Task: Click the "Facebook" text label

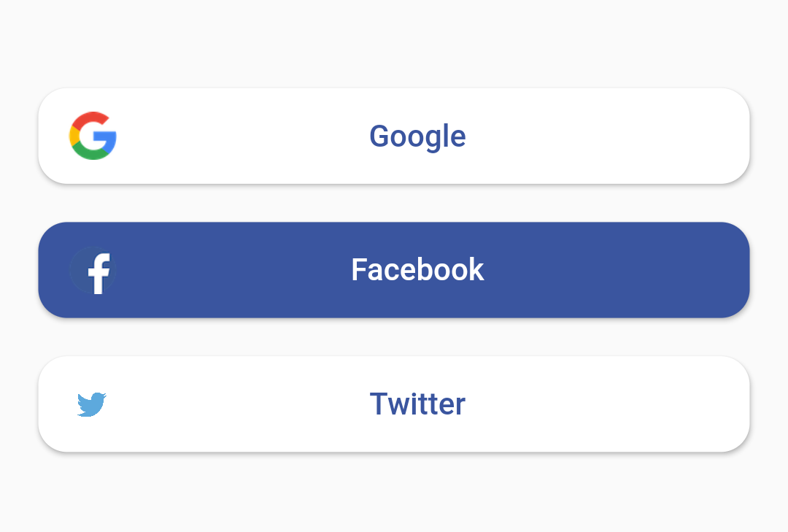Action: click(417, 270)
